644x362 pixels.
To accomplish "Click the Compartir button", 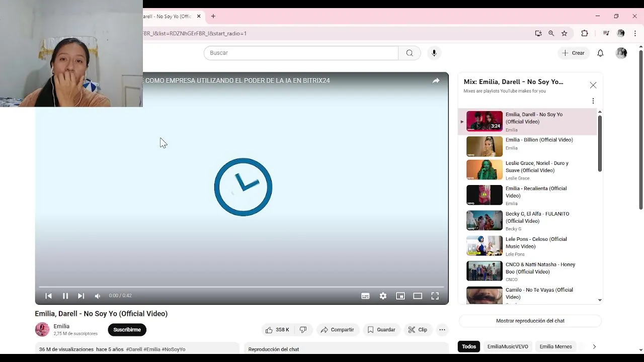I will click(x=338, y=330).
